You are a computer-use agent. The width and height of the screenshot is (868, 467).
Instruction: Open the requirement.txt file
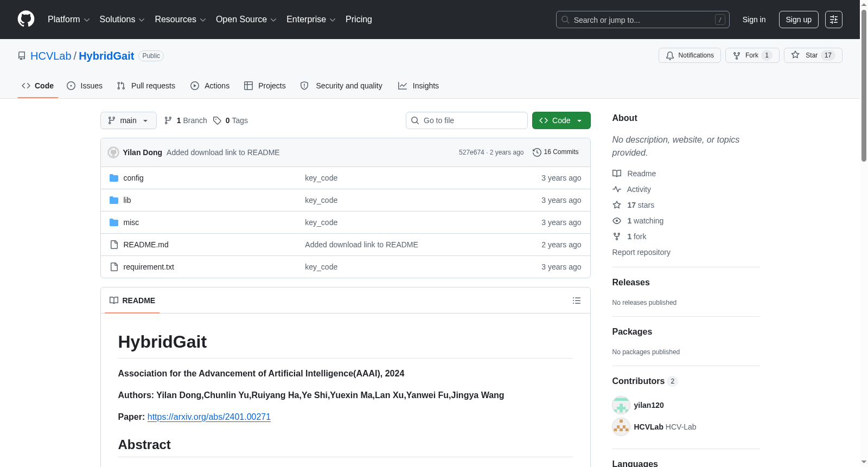pyautogui.click(x=149, y=267)
